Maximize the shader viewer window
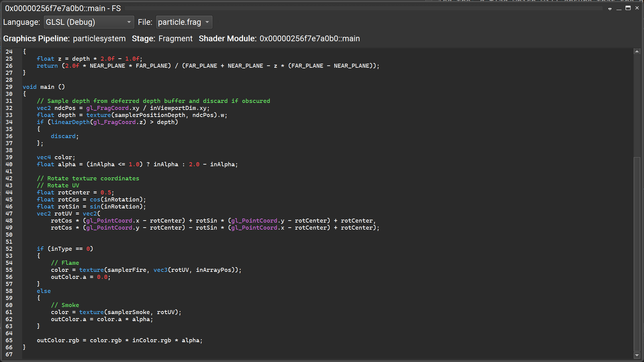 [628, 8]
